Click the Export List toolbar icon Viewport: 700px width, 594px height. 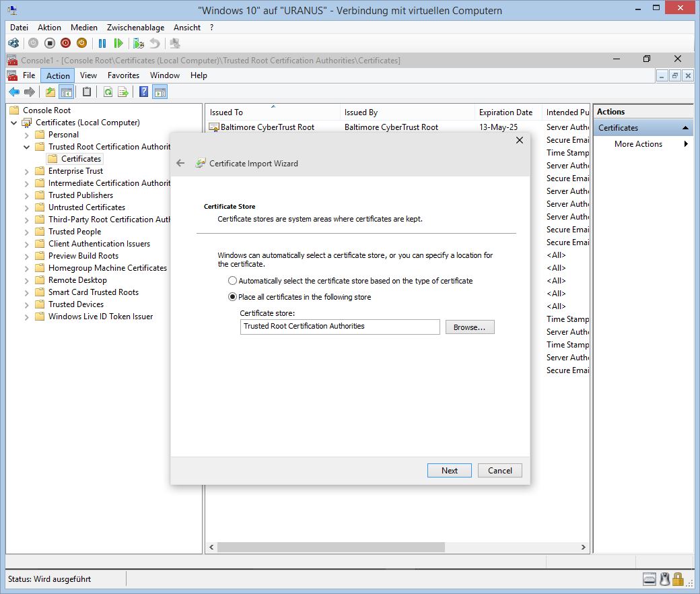click(x=123, y=92)
